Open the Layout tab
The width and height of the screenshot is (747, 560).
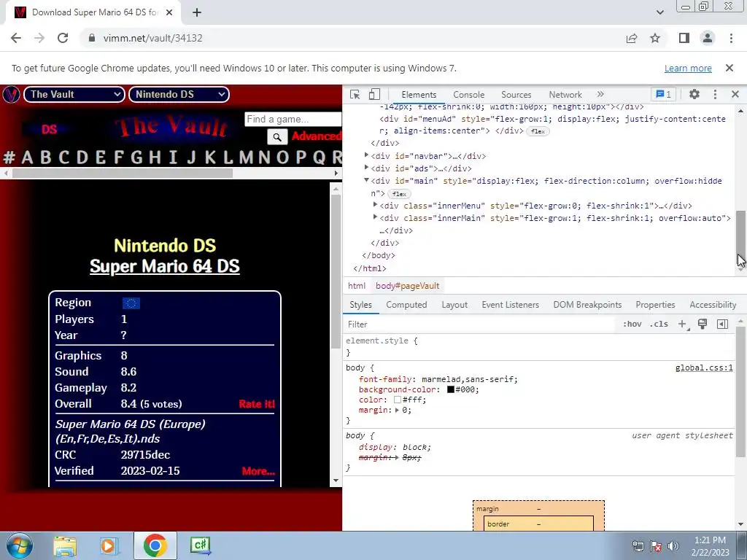pos(454,305)
